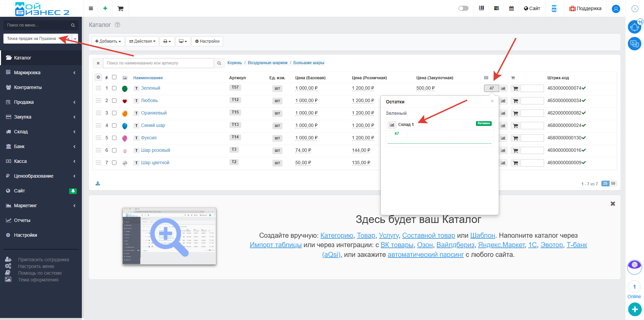Image resolution: width=644 pixels, height=320 pixels.
Task: Click the Настройки button in catalog toolbar
Action: pos(207,41)
